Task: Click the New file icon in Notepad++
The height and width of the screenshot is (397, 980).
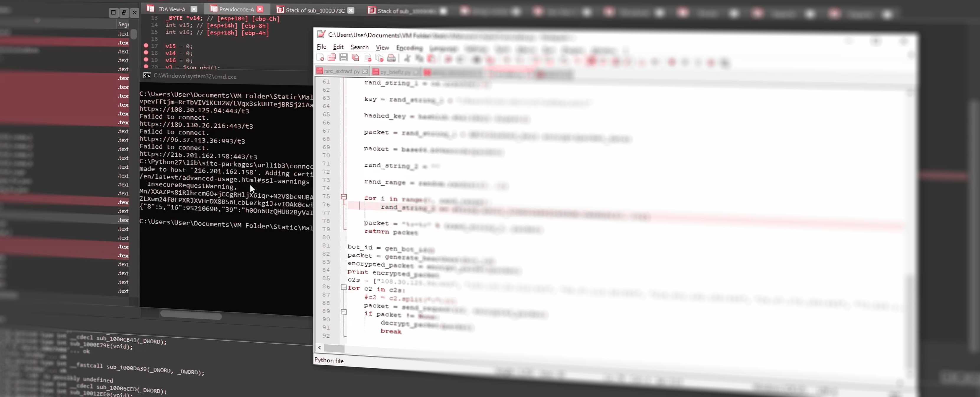Action: pos(320,58)
